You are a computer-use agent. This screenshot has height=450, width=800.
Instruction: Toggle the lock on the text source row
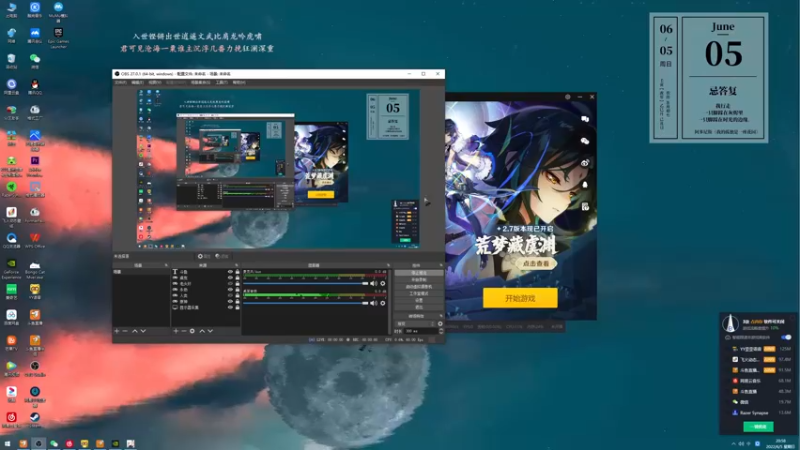[237, 272]
